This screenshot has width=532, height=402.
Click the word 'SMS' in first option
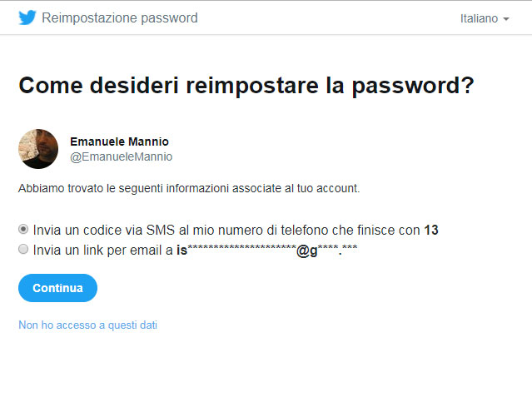click(160, 230)
